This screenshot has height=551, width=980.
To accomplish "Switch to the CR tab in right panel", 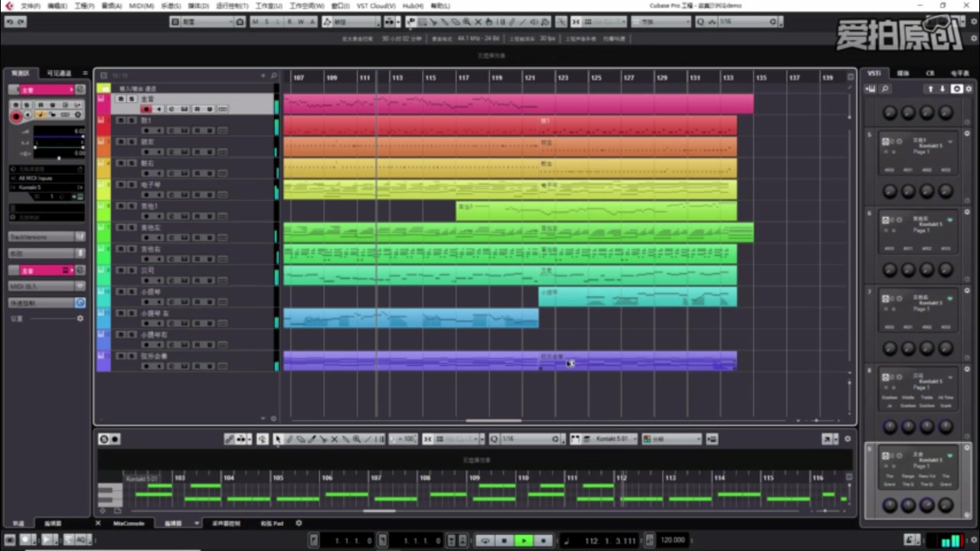I will click(x=930, y=73).
